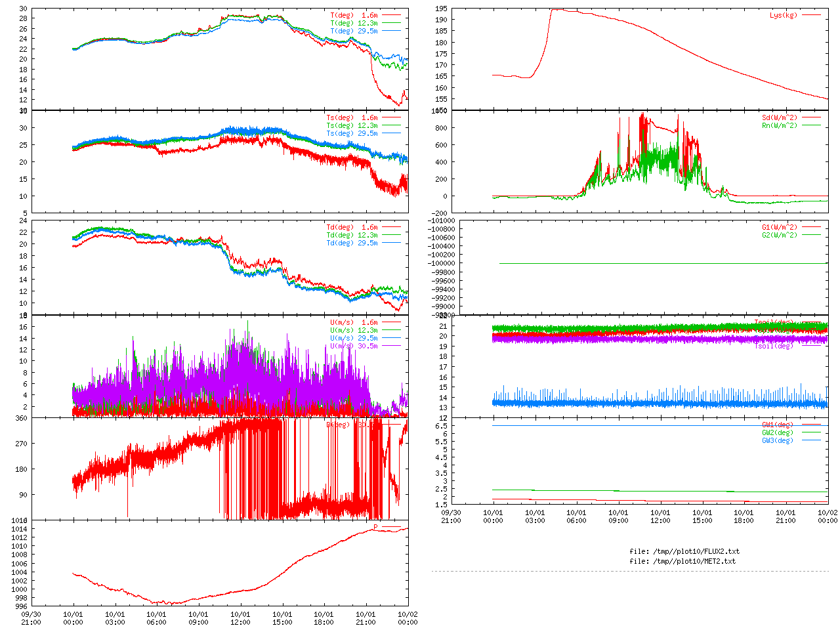Click the red line sample beside Lys(kg)
The width and height of the screenshot is (840, 630).
[x=811, y=15]
